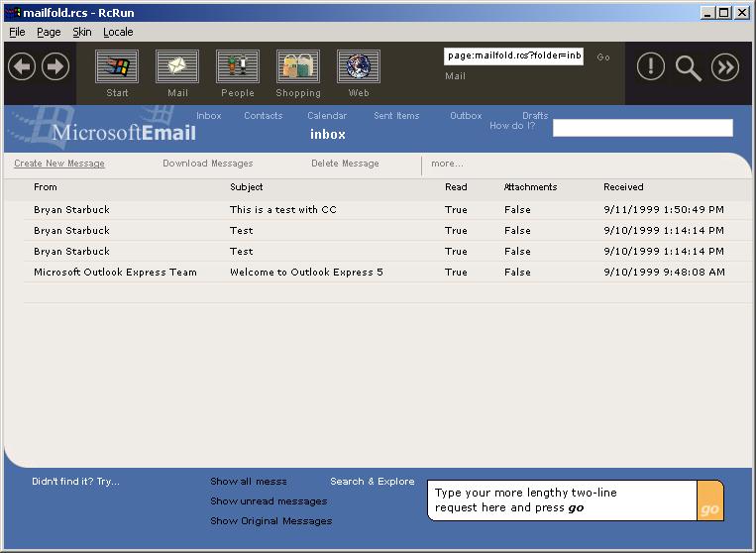The height and width of the screenshot is (553, 756).
Task: Click the forward arrow navigation icon
Action: click(55, 66)
